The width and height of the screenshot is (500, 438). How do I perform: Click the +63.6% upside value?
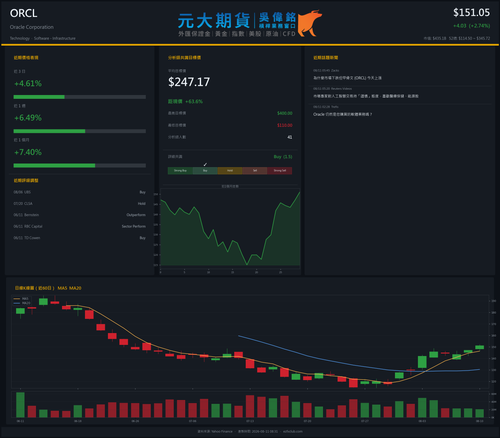pos(194,101)
